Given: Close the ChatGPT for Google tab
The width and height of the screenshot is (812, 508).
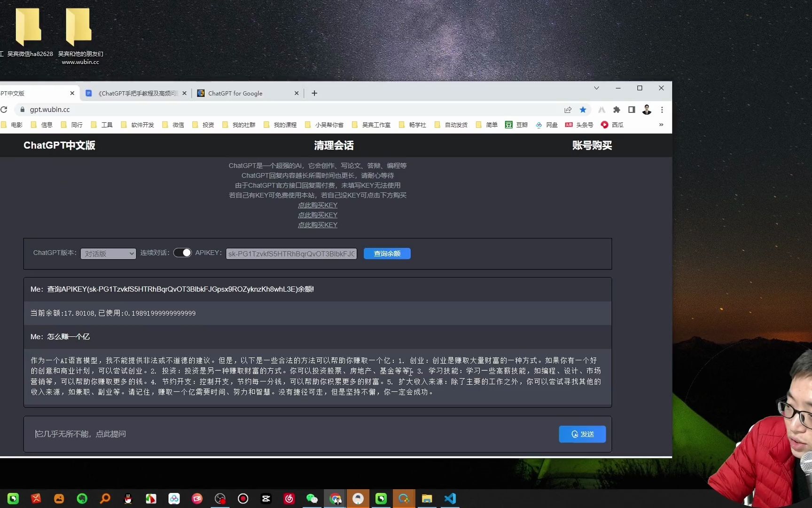Looking at the screenshot, I should pos(297,93).
